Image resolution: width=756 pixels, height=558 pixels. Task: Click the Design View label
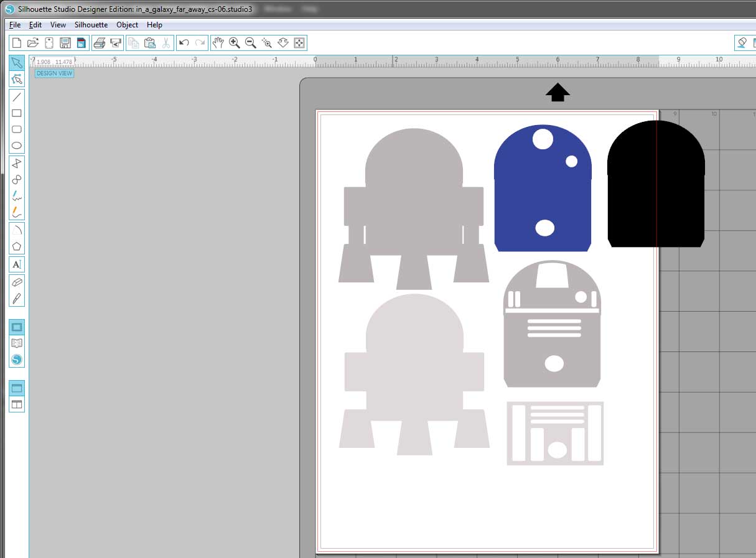tap(54, 73)
